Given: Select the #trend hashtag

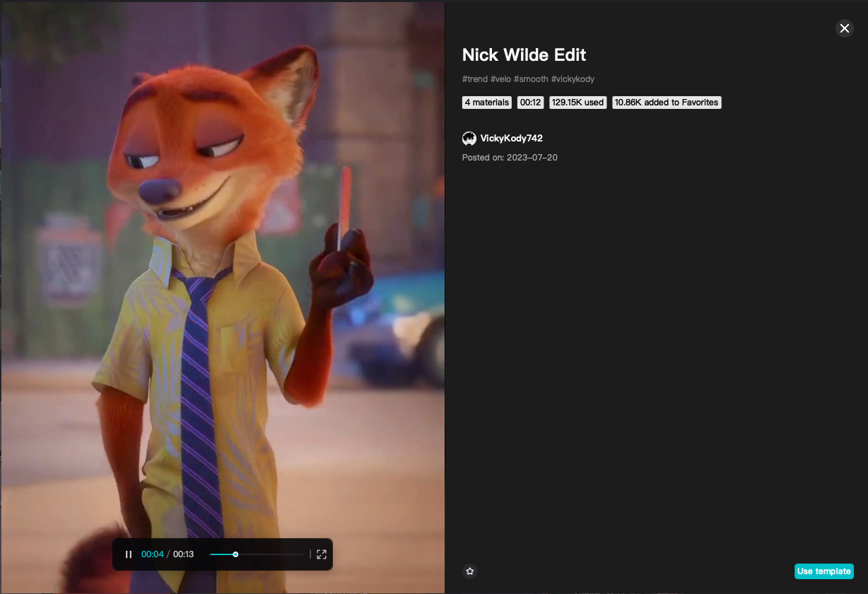Looking at the screenshot, I should tap(475, 79).
